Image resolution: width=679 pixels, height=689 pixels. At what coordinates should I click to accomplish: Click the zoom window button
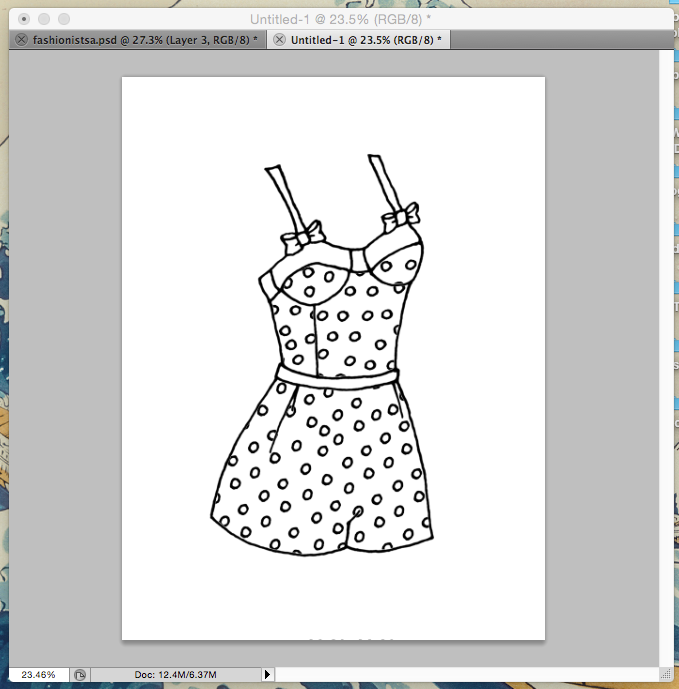64,19
